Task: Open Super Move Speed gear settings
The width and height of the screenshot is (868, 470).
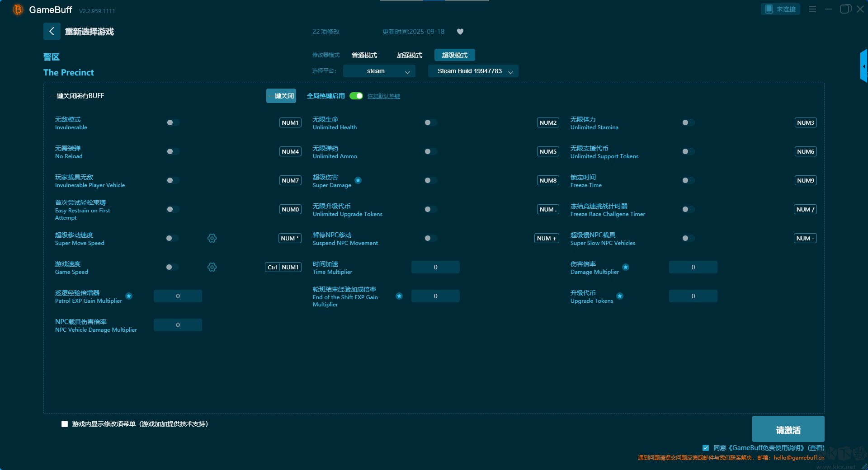Action: tap(212, 238)
